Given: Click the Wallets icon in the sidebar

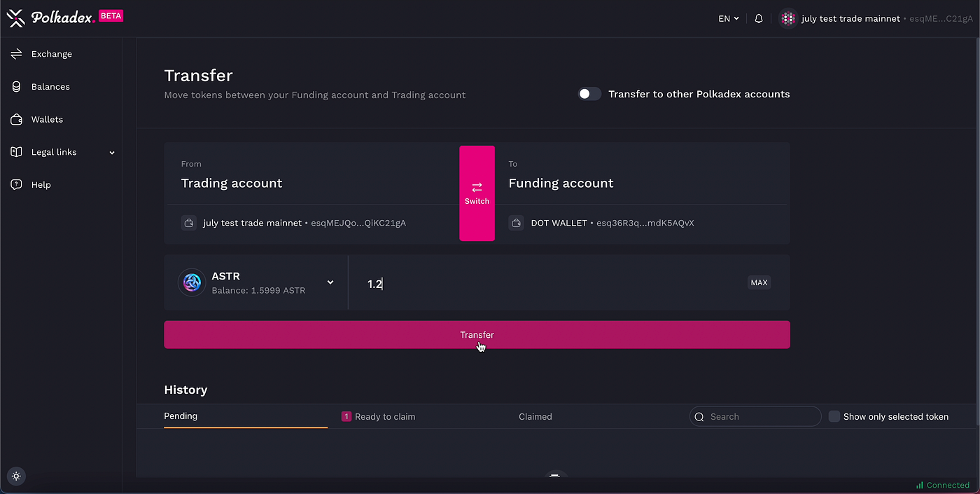Looking at the screenshot, I should pyautogui.click(x=16, y=120).
